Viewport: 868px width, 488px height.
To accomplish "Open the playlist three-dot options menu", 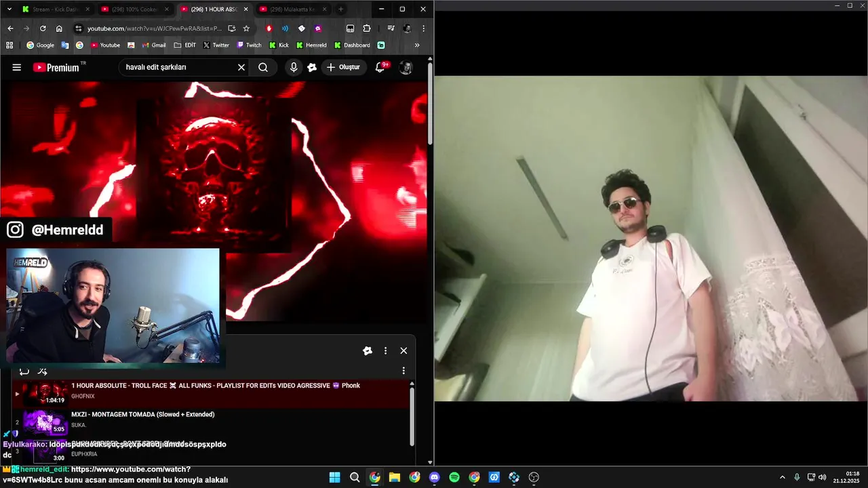I will pos(403,371).
